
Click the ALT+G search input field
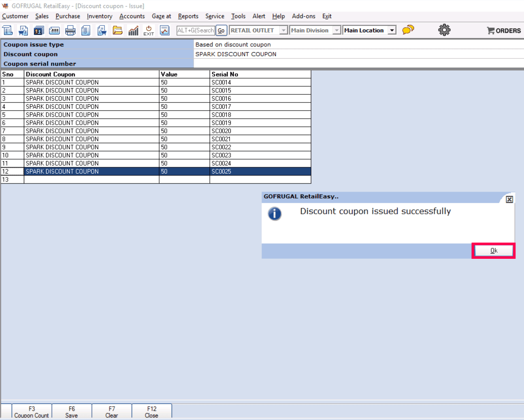tap(196, 30)
